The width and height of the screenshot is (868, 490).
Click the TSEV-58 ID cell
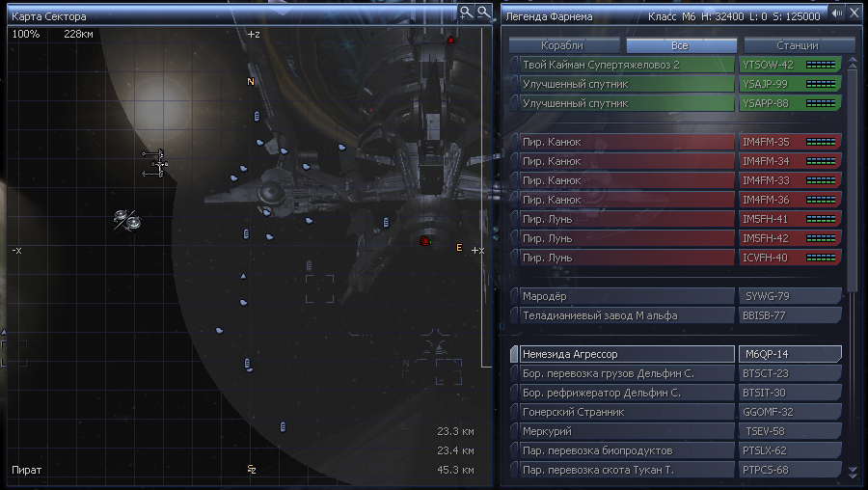pyautogui.click(x=790, y=431)
